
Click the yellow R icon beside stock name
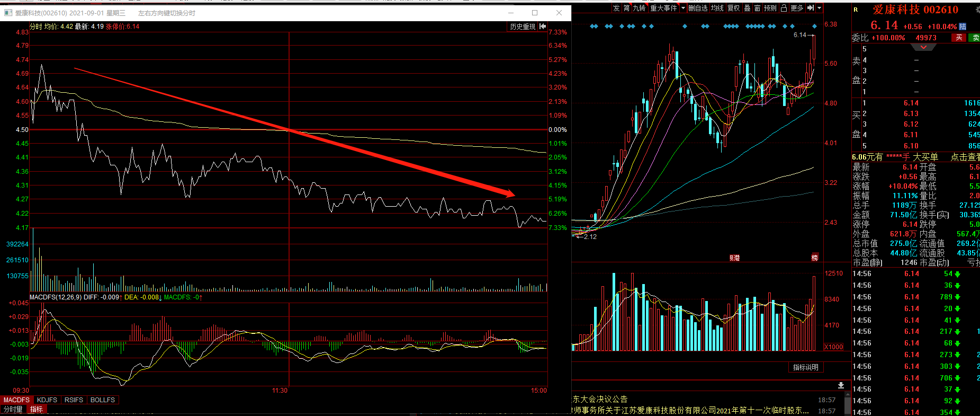[856, 10]
